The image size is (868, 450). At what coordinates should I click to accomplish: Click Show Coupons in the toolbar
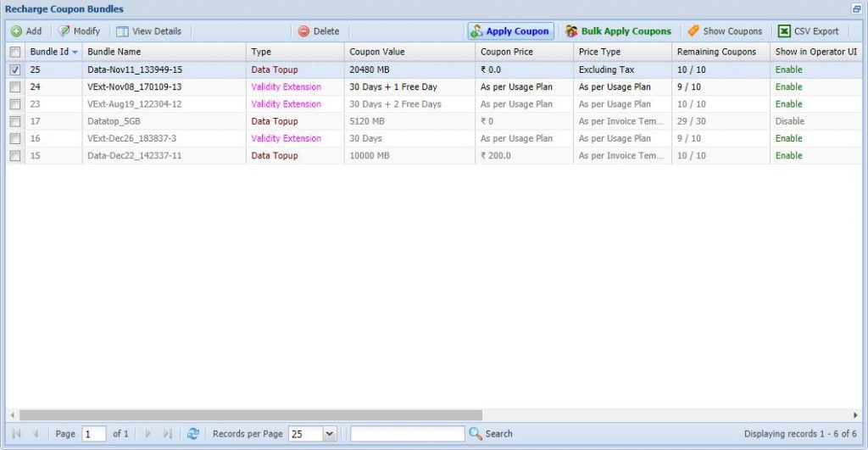[x=724, y=31]
